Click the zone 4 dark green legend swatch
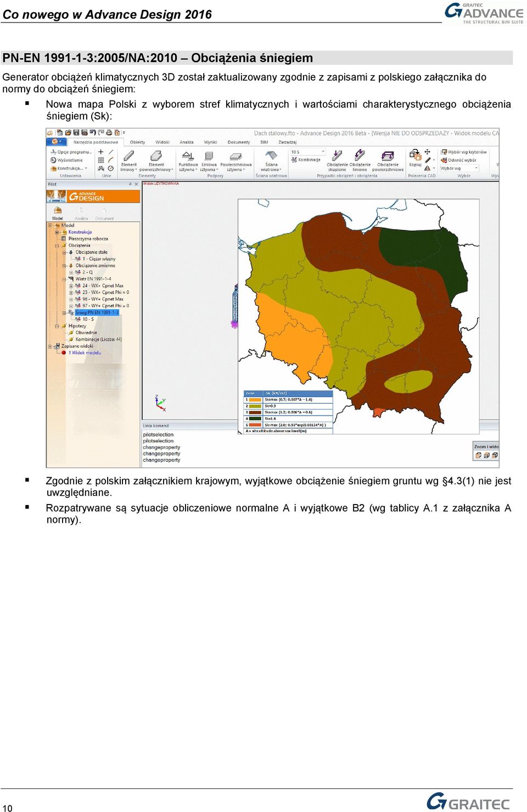The image size is (527, 812). (255, 418)
